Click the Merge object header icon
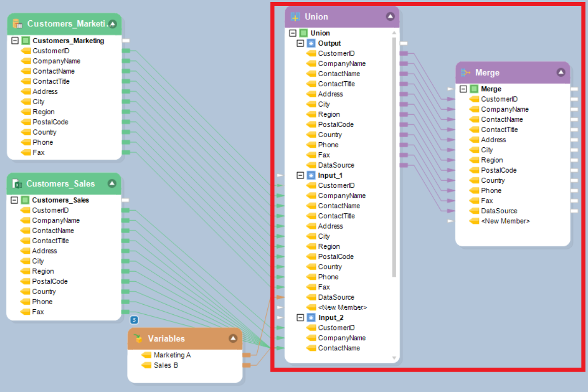This screenshot has height=392, width=588. (x=465, y=73)
